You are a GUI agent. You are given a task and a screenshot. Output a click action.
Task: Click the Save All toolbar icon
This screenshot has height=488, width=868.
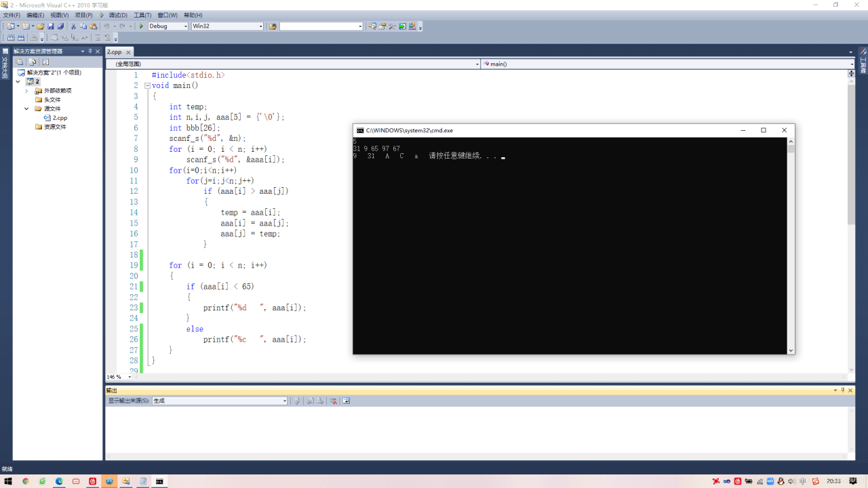(x=60, y=26)
